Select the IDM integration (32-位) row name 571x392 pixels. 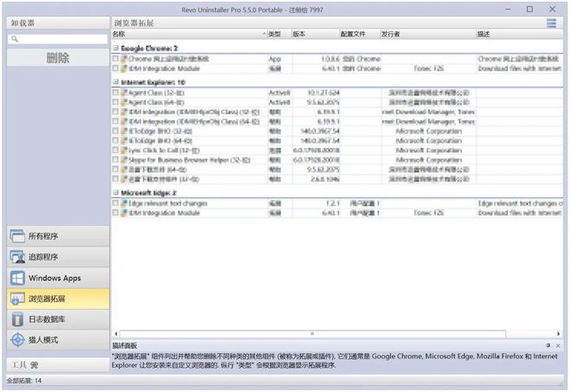click(194, 112)
